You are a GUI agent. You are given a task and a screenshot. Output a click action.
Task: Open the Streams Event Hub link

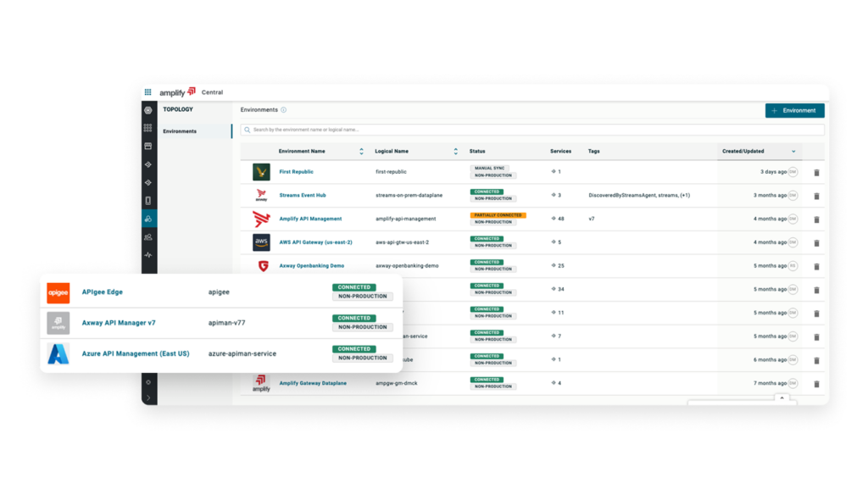303,195
